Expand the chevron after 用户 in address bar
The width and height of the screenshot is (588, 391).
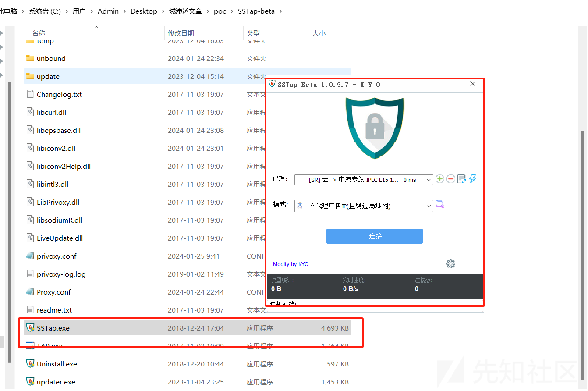click(x=92, y=11)
